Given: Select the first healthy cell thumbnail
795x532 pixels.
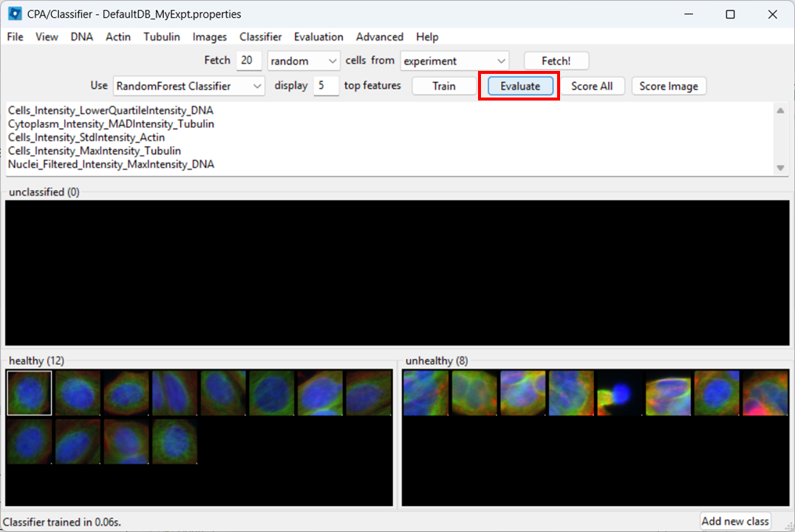Looking at the screenshot, I should (x=29, y=392).
